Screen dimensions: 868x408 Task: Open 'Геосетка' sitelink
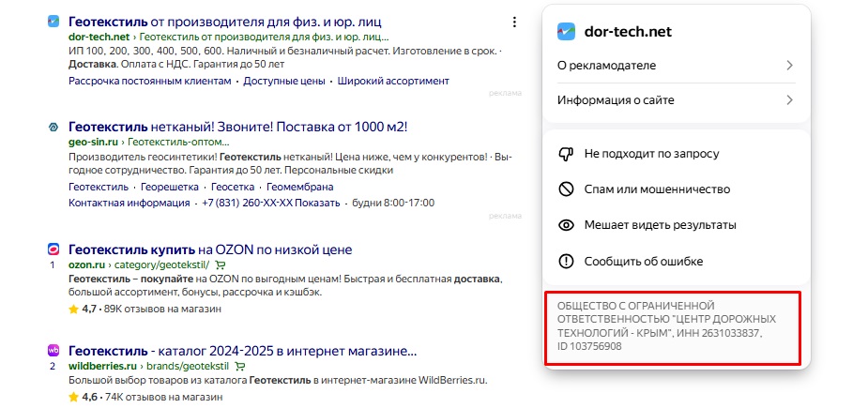(x=233, y=187)
